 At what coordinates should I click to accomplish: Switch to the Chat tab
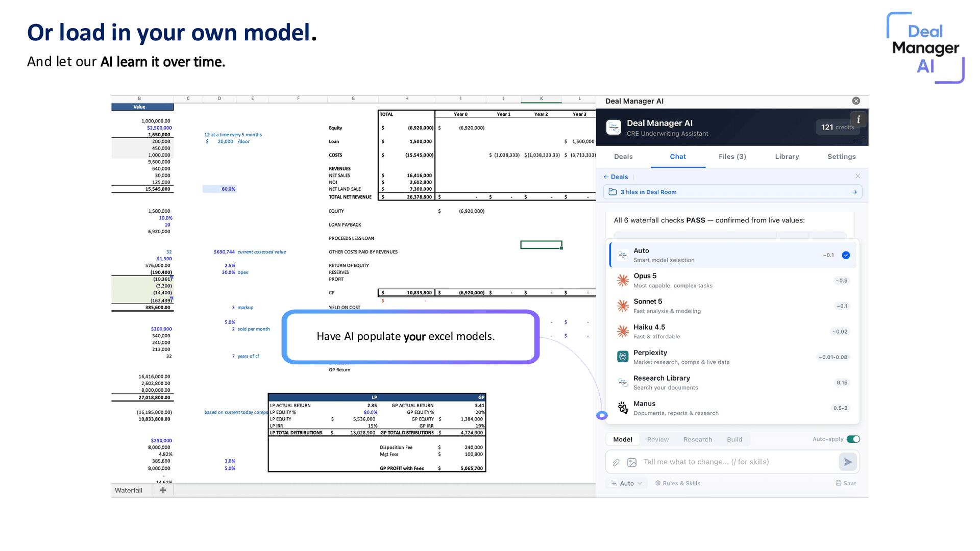678,157
